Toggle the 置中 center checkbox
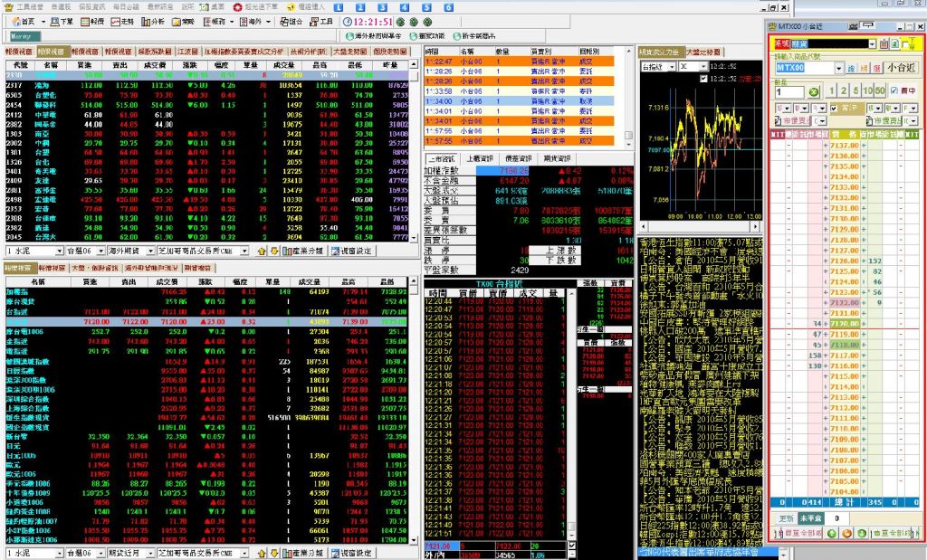927x560 pixels. 894,91
